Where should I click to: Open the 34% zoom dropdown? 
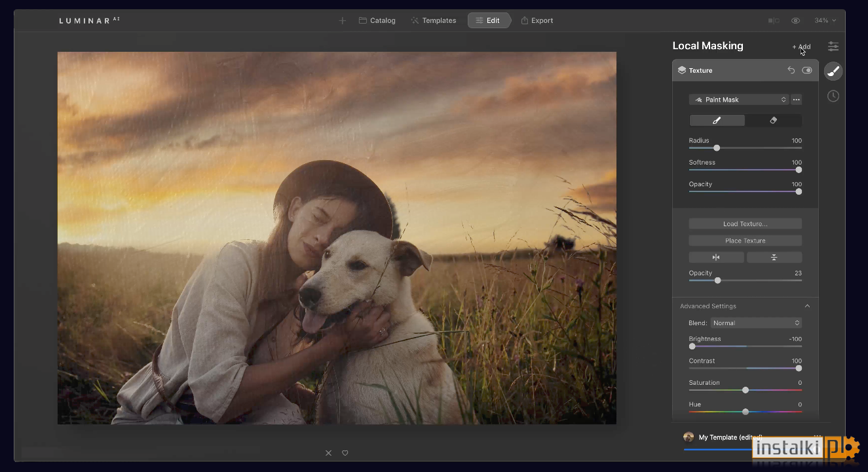click(825, 20)
